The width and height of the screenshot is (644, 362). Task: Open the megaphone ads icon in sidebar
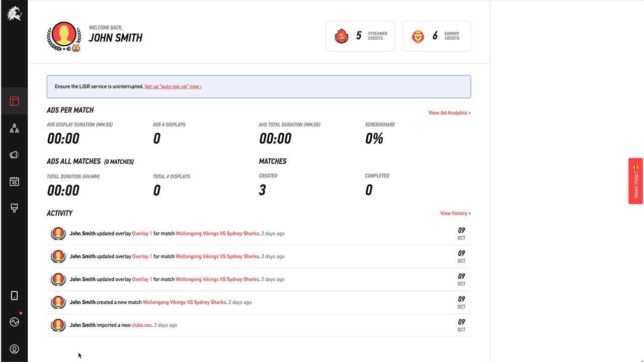pyautogui.click(x=14, y=155)
